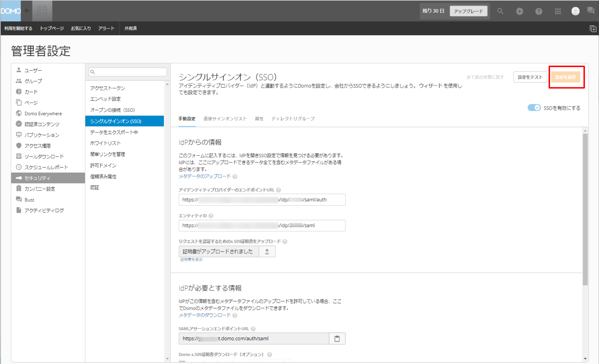The height and width of the screenshot is (364, 599).
Task: Click help icon beside x.509証明書をアップロード
Action: [285, 242]
